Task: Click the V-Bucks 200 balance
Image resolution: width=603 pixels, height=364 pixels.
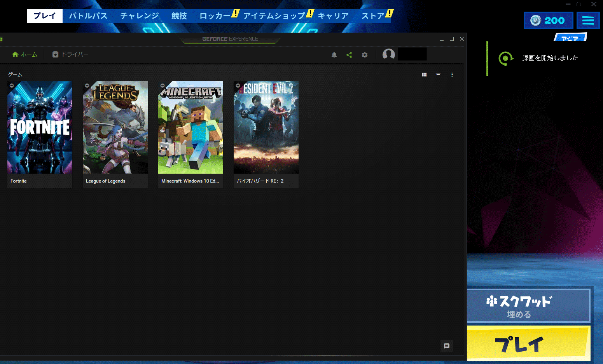Action: pyautogui.click(x=549, y=21)
